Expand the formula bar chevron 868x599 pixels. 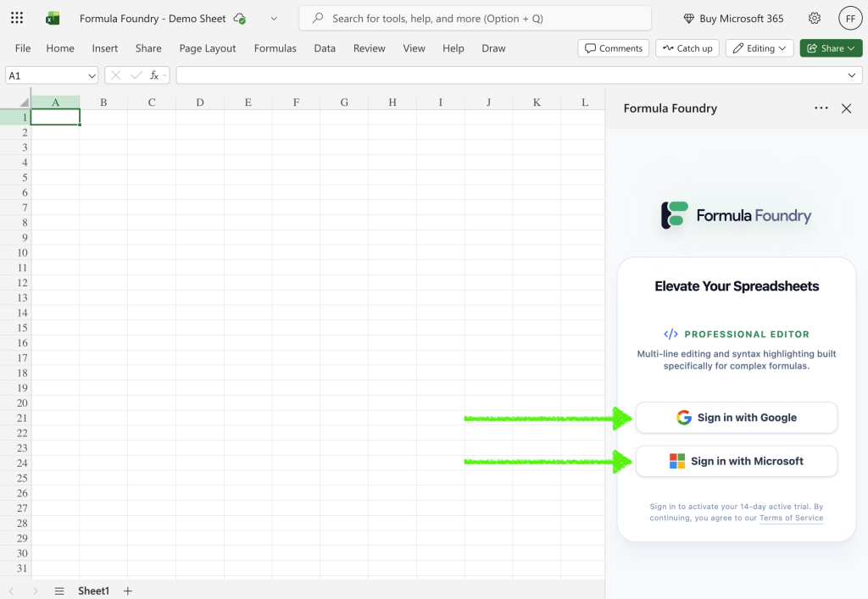(x=852, y=75)
